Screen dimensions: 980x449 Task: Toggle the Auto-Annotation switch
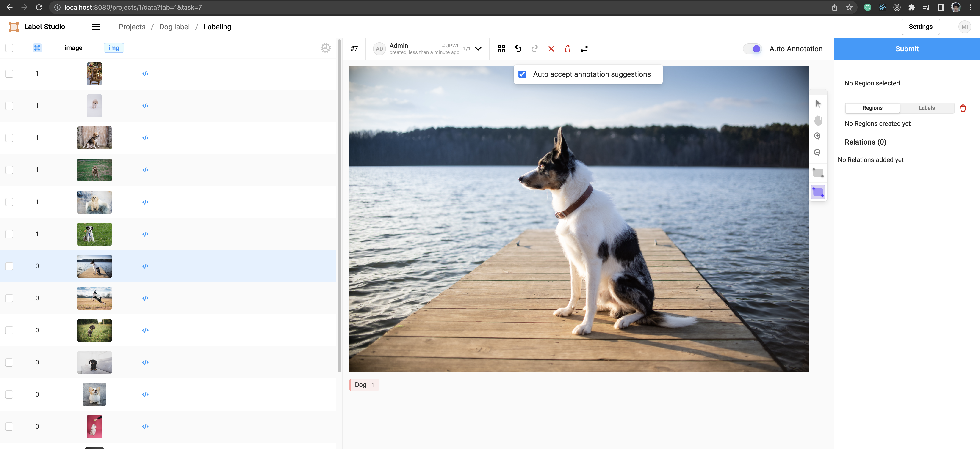pos(753,49)
